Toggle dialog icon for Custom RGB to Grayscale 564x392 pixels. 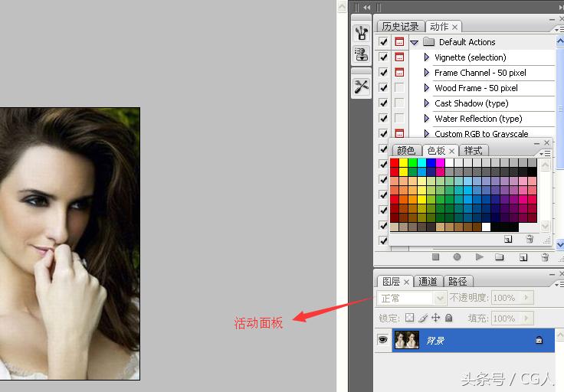399,133
